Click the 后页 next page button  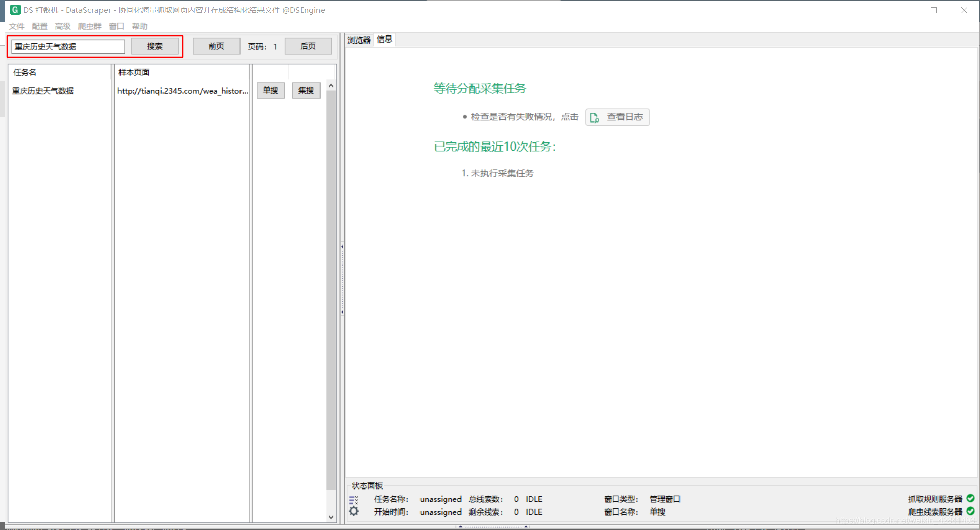308,46
